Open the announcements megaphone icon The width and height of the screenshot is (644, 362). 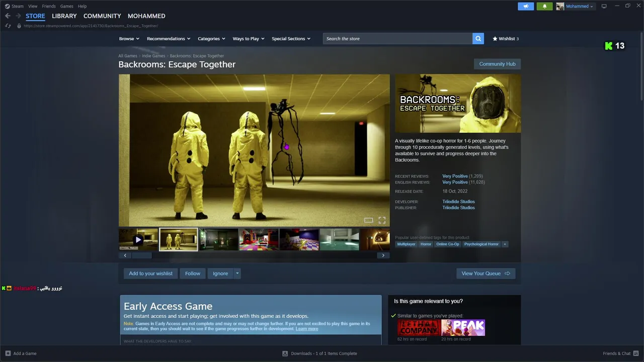(x=526, y=6)
